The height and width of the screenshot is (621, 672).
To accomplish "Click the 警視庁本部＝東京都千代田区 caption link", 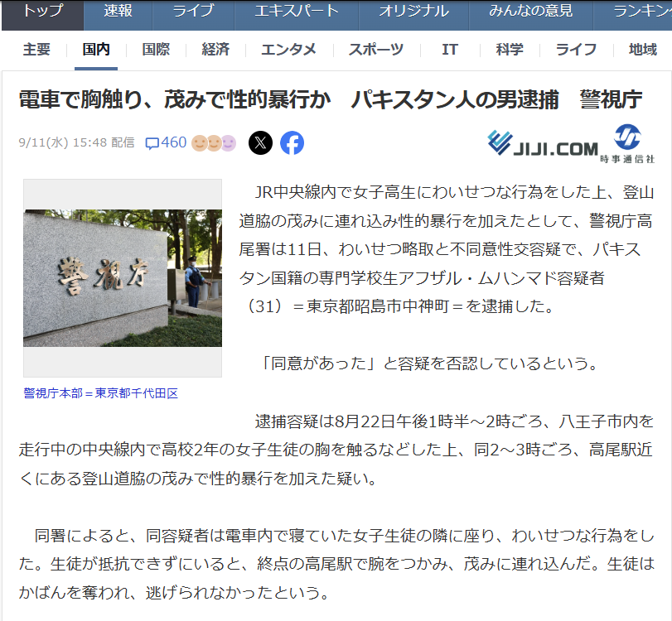I will point(101,393).
